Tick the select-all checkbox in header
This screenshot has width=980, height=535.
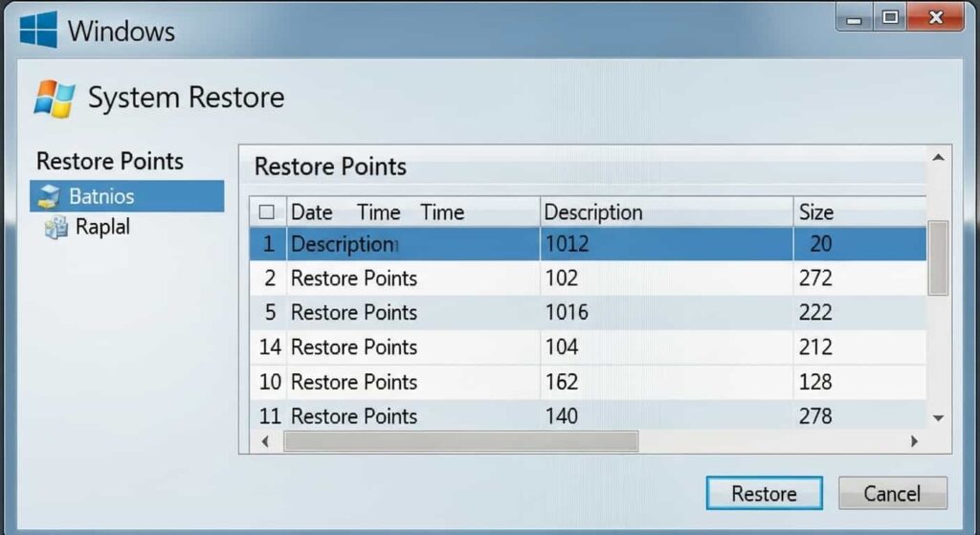pyautogui.click(x=267, y=212)
